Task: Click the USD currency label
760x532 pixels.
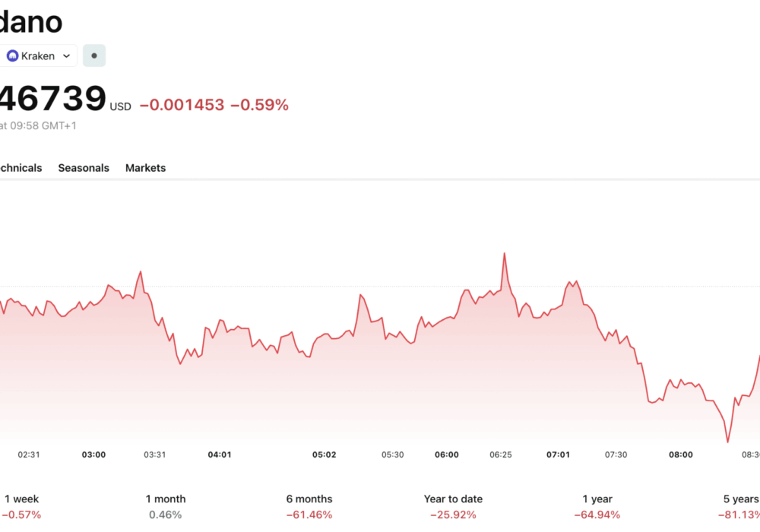Action: [x=120, y=107]
